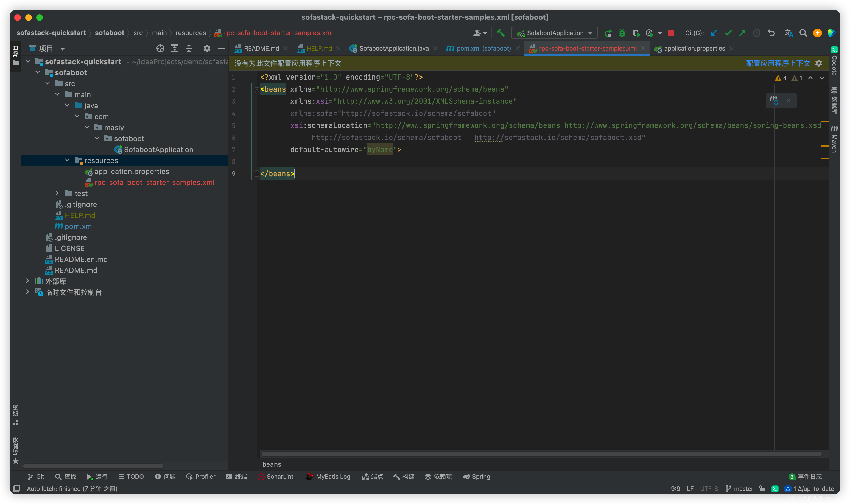The image size is (850, 504).
Task: Collapse the java folder node
Action: [x=67, y=105]
